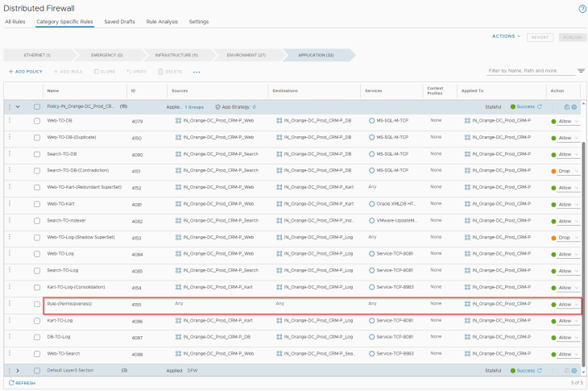Open settings gear for Policy-IN_Orange-DC_Prod_CRM
The image size is (588, 391).
tap(575, 106)
